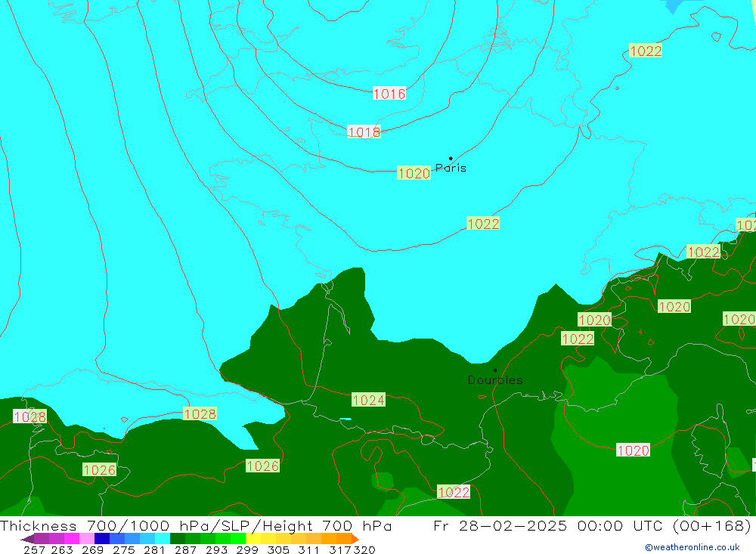Click the Dourbies city label
Viewport: 756px width, 554px height.
[495, 380]
